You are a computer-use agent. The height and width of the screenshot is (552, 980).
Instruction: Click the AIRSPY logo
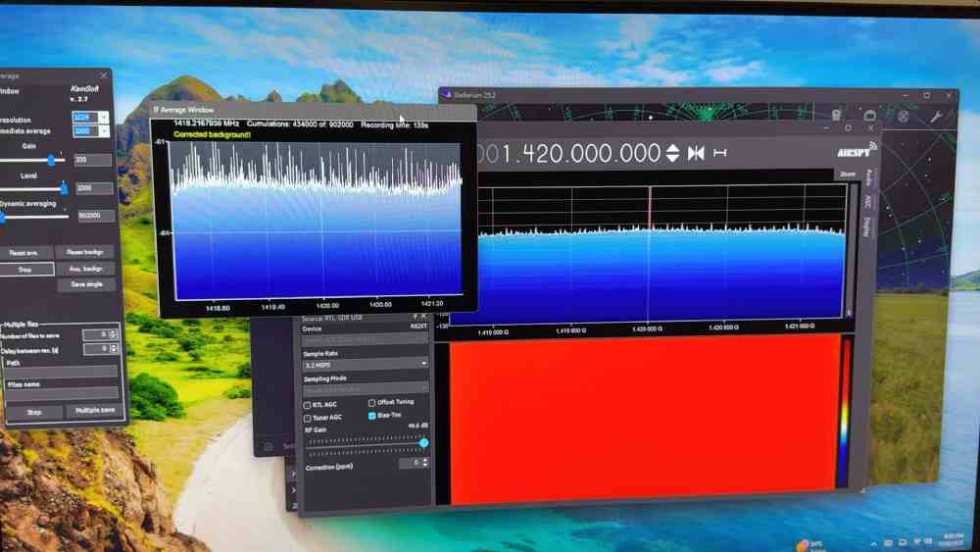854,153
